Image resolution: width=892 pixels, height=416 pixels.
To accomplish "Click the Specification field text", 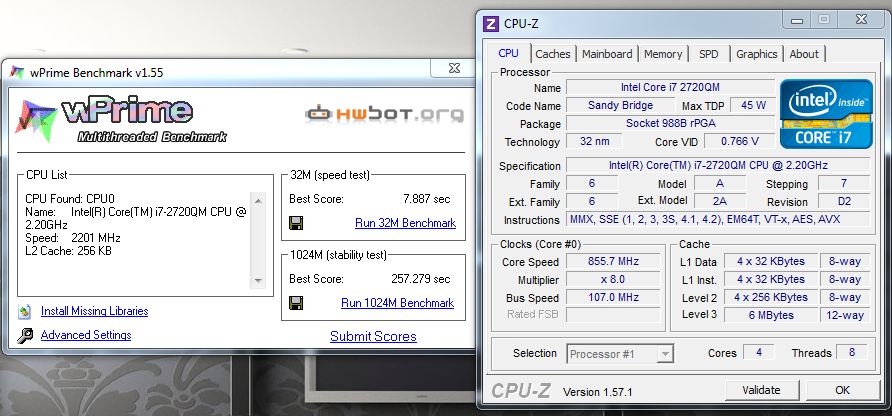I will coord(718,166).
